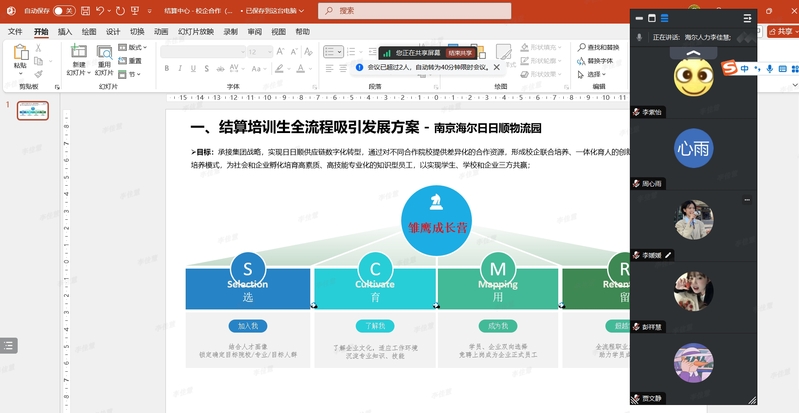
Task: Click the 重用幻灯片 (Reuse Slides) icon
Action: [x=104, y=51]
